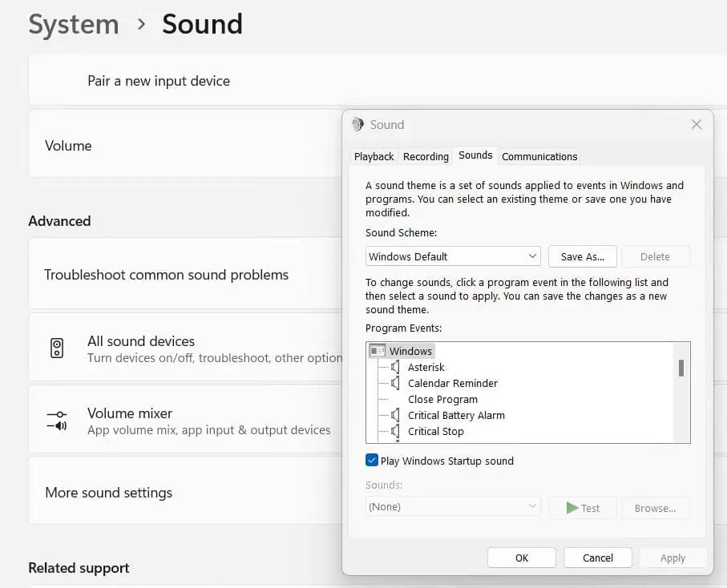727x588 pixels.
Task: Click the All sound devices speaker icon
Action: pyautogui.click(x=57, y=348)
